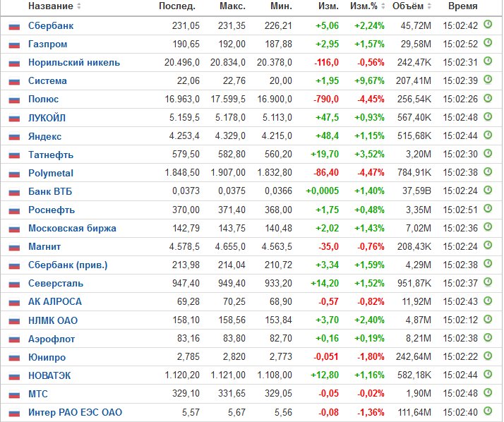Sort table by Объём column arrows
Viewport: 504px width, 422px height.
pos(428,6)
